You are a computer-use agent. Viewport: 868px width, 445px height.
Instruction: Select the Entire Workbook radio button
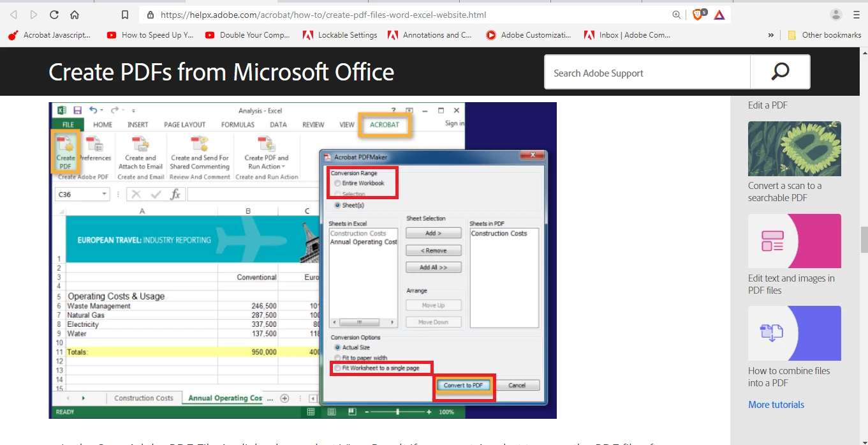(x=337, y=183)
